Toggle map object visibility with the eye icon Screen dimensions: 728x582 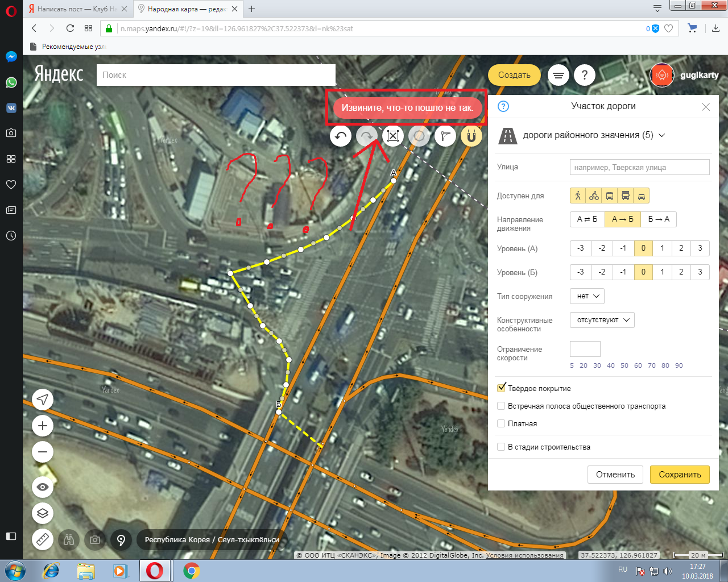(43, 487)
